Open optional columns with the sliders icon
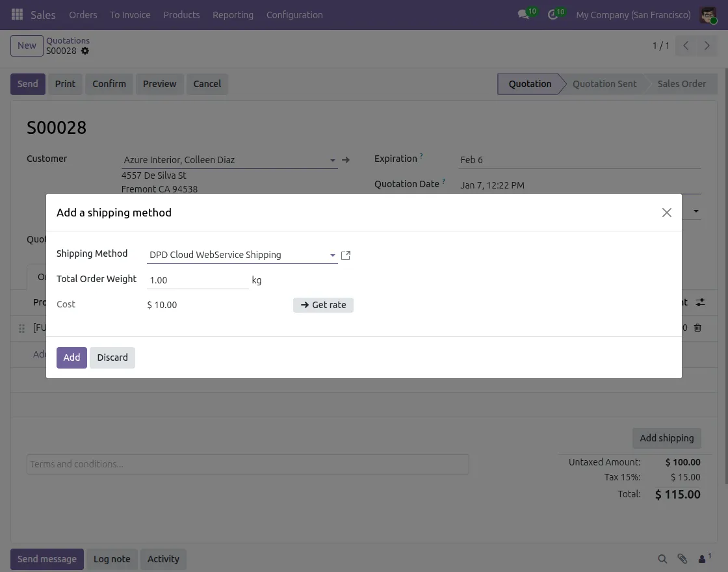Image resolution: width=728 pixels, height=572 pixels. coord(700,302)
